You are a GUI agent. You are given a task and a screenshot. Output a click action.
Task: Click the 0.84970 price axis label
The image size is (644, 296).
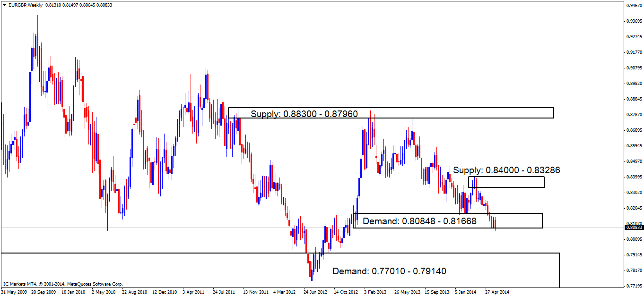coord(633,161)
